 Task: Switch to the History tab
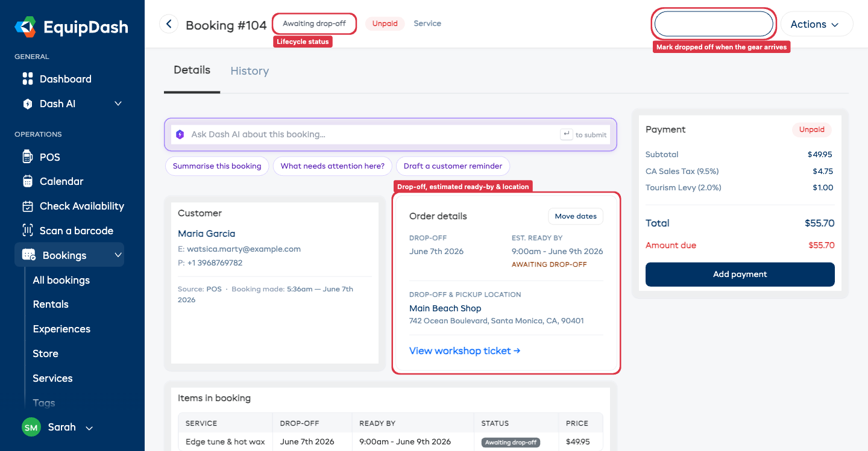coord(250,71)
